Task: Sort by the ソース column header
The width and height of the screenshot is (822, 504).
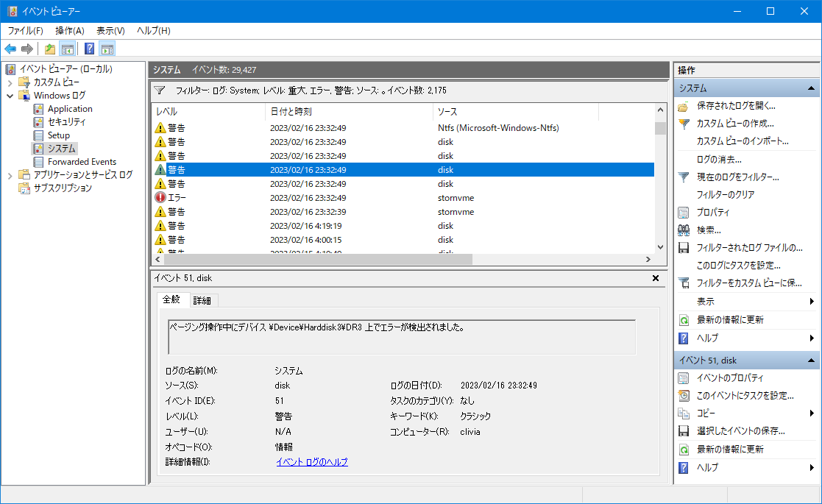Action: click(x=516, y=112)
